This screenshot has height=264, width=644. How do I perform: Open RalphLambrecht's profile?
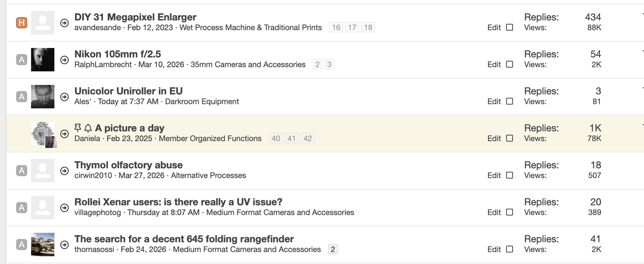(104, 64)
